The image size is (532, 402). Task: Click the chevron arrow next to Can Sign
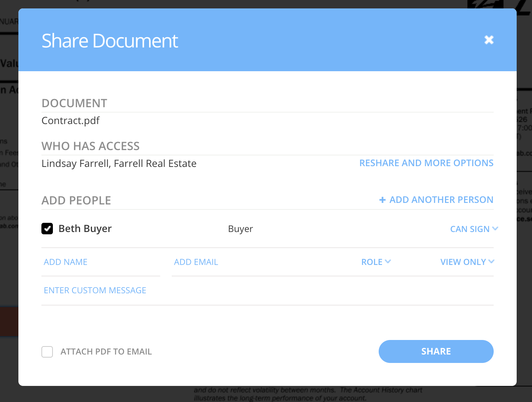point(495,229)
